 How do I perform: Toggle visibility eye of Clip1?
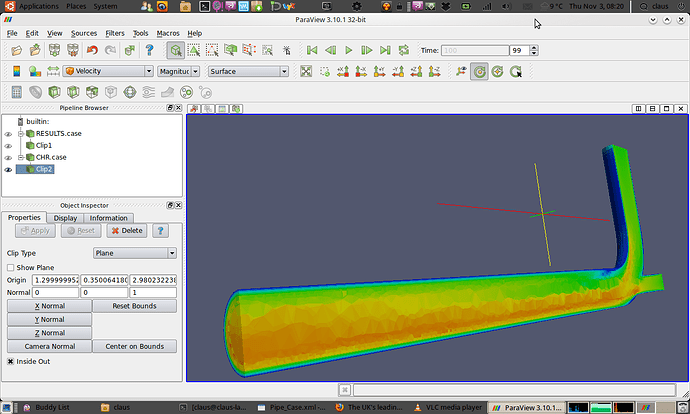click(x=8, y=146)
